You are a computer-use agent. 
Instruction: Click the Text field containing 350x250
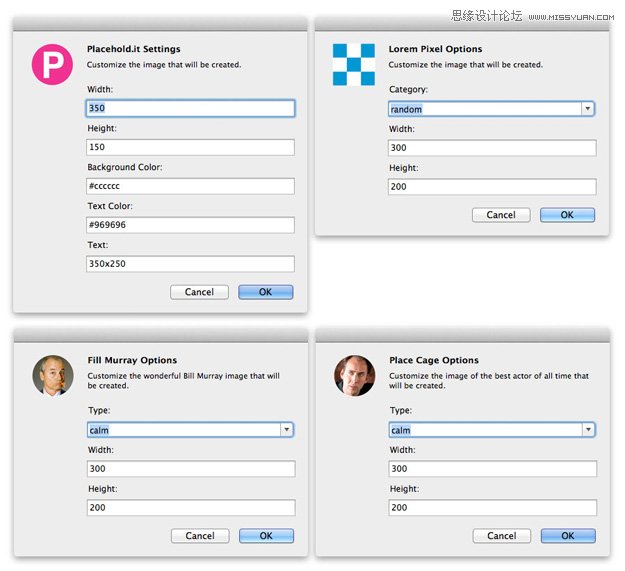[190, 264]
